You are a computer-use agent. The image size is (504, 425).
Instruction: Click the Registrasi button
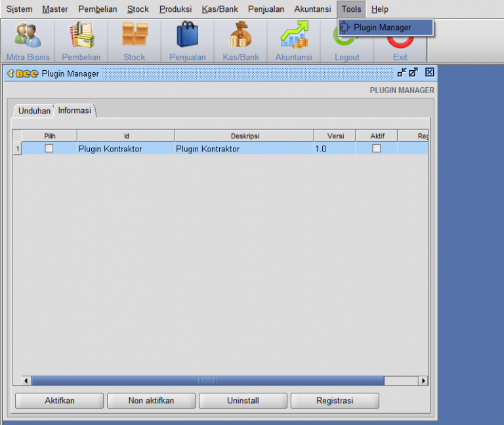click(335, 400)
